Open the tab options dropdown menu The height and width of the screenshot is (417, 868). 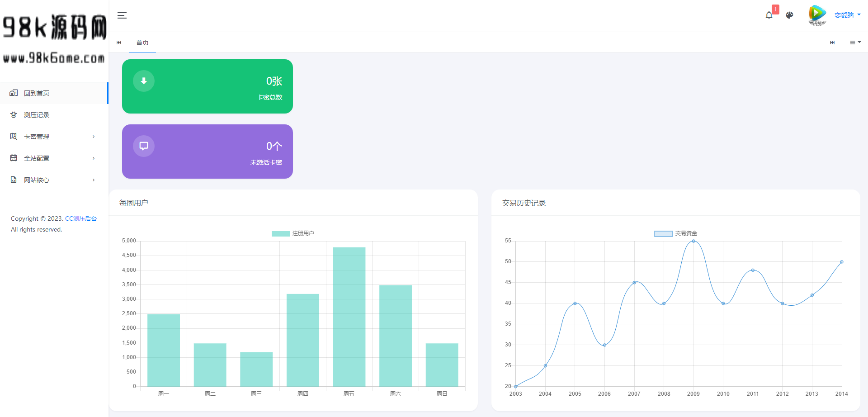tap(855, 43)
